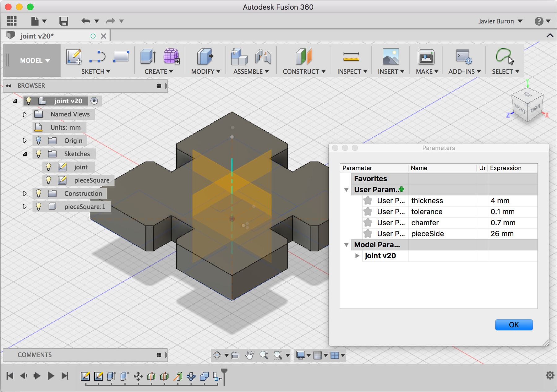The height and width of the screenshot is (392, 557).
Task: Select the Line sketch tool icon
Action: coord(97,57)
